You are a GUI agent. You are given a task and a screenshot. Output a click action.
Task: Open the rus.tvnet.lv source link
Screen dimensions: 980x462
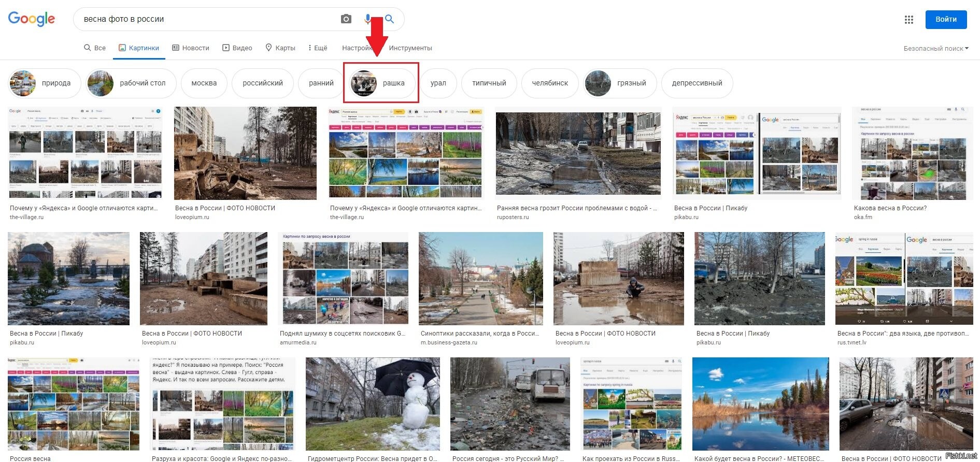point(851,342)
